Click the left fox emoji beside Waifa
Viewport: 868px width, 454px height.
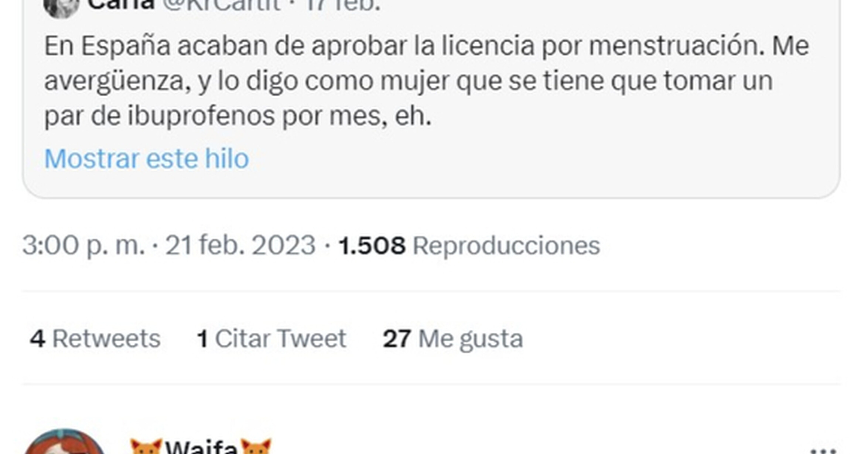click(x=146, y=446)
